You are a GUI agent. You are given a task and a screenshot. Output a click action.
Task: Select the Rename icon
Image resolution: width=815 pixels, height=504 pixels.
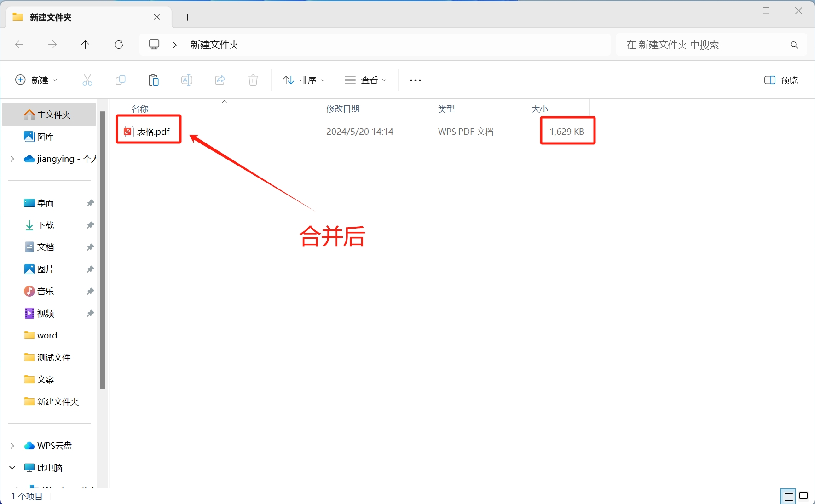click(187, 80)
